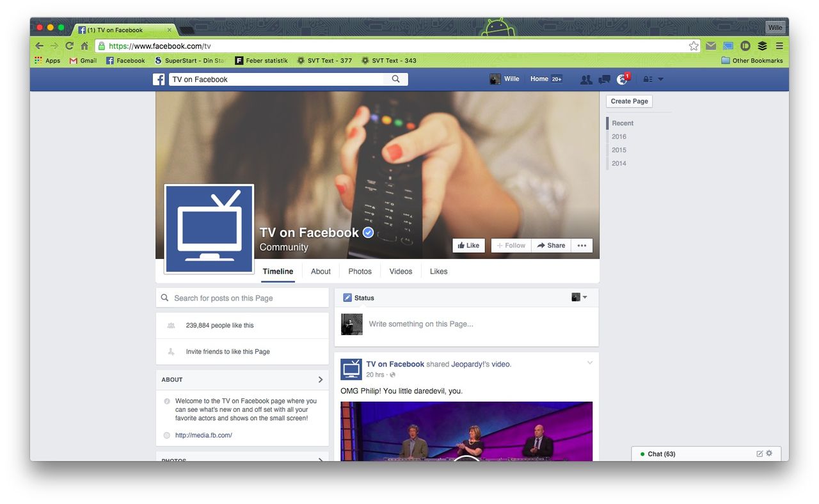Screen dimensions: 819x504
Task: Click the Create Page button
Action: click(629, 101)
